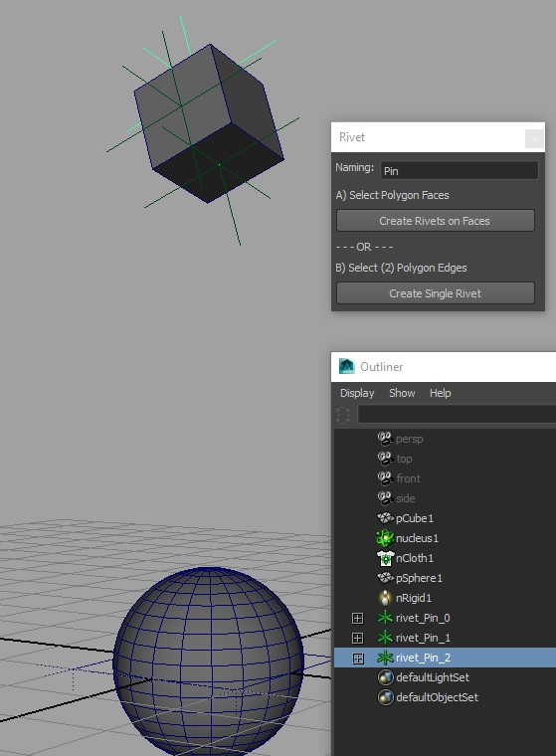Open the Outliner Display menu

tap(357, 393)
